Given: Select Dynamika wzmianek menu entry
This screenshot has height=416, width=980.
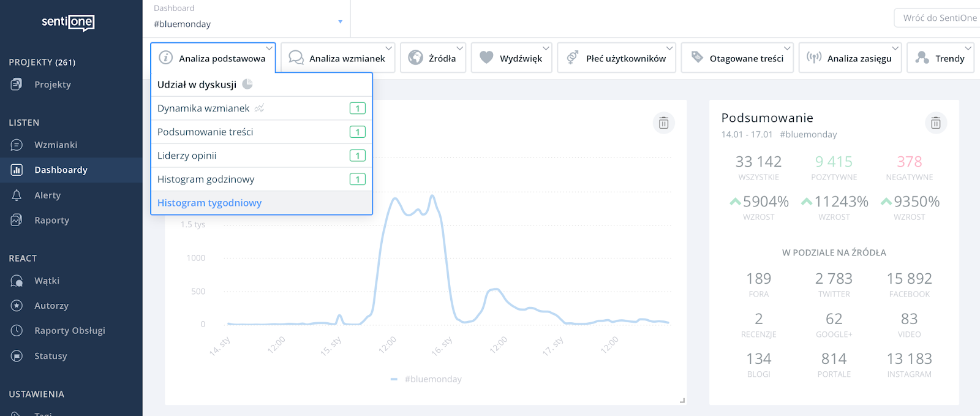Looking at the screenshot, I should 203,108.
